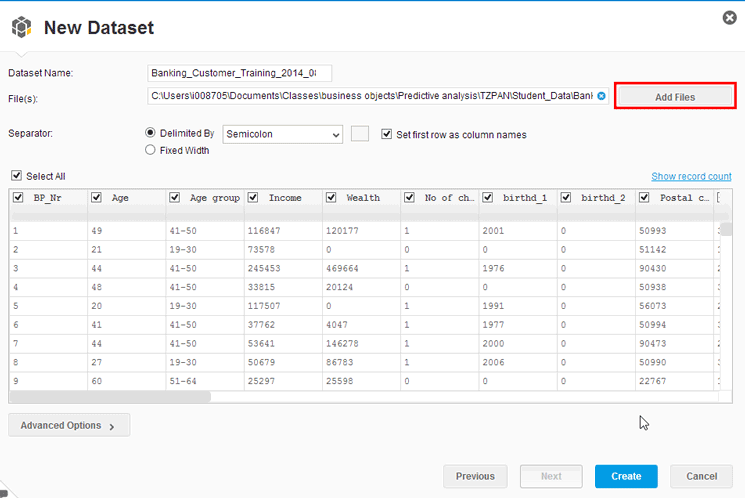Open the Show record count link
745x498 pixels.
click(691, 176)
